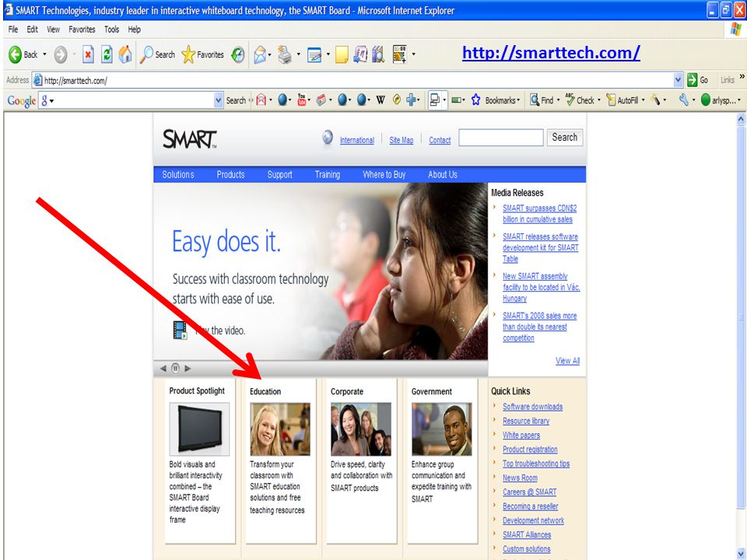Open the Tools menu
The image size is (747, 560).
click(112, 30)
